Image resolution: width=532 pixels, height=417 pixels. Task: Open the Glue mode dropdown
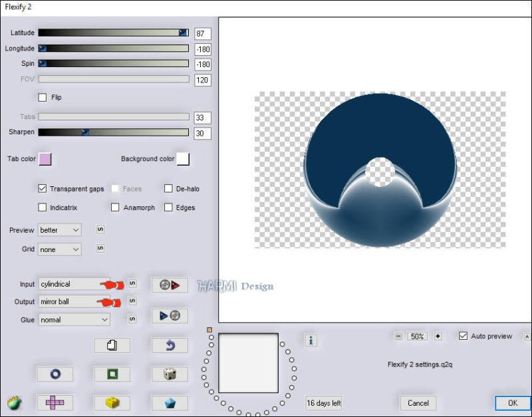point(74,320)
